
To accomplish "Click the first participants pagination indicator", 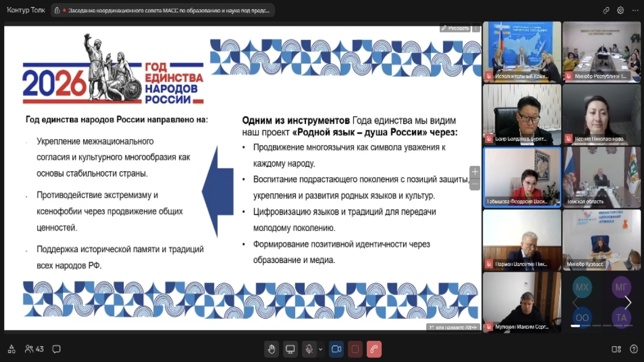I will click(x=575, y=326).
